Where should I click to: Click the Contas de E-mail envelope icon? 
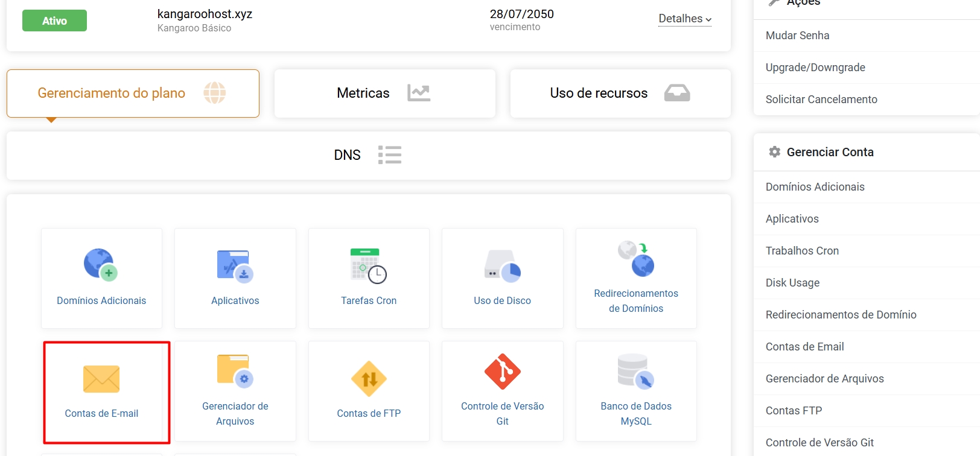click(101, 379)
